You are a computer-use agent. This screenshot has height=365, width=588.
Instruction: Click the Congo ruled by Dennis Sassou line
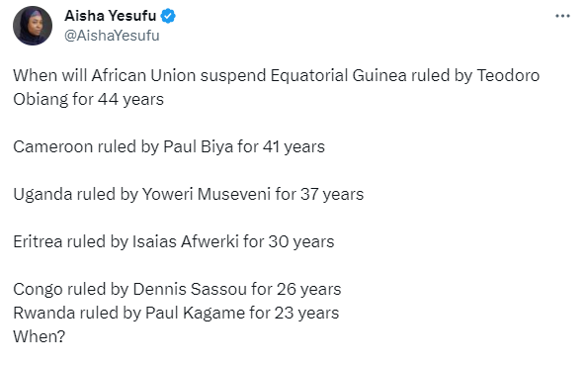(177, 290)
